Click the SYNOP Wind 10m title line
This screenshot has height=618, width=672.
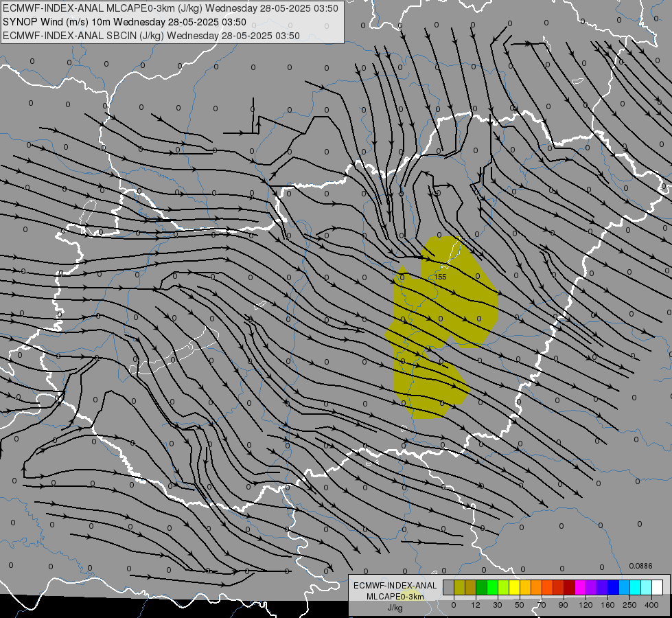124,22
